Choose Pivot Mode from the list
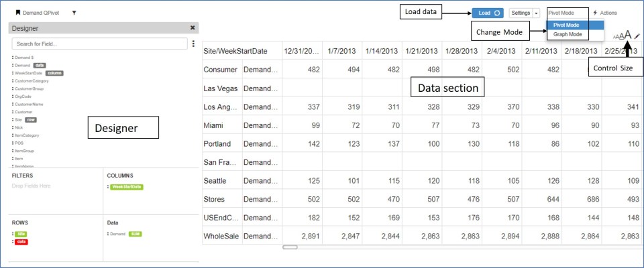Screen dimensions: 644x268 pos(567,25)
